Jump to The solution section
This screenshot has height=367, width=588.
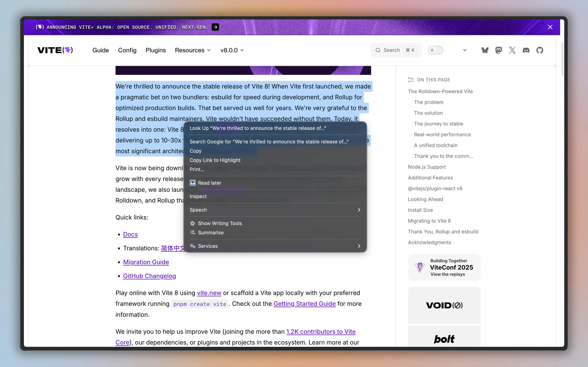(428, 113)
